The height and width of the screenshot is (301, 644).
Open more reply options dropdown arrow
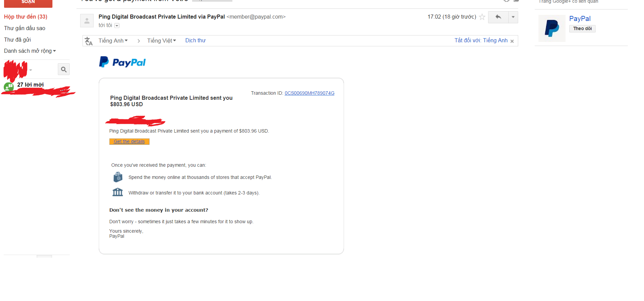pos(513,17)
